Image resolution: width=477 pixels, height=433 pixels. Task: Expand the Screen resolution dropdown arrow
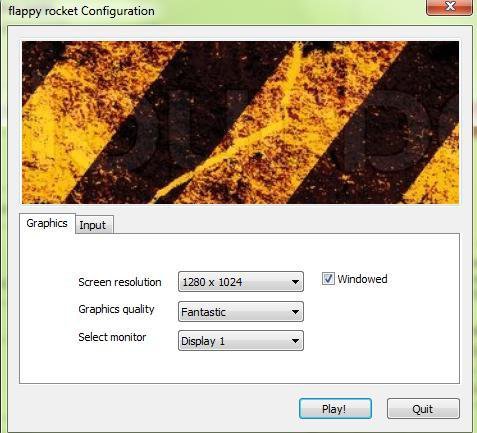pos(295,282)
